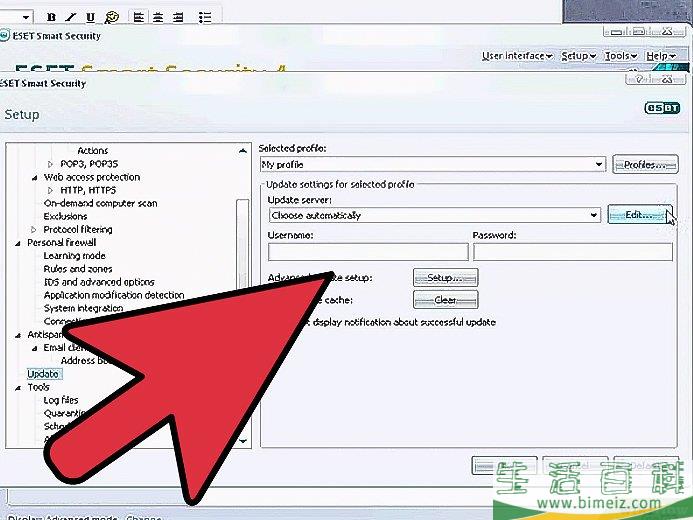Image resolution: width=693 pixels, height=520 pixels.
Task: Click the Username input field
Action: coord(368,252)
